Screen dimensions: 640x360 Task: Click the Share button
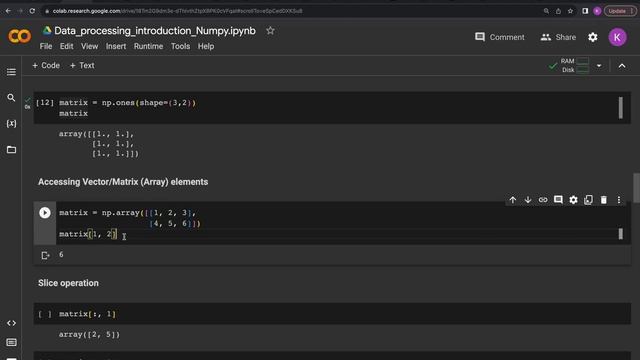(x=558, y=37)
